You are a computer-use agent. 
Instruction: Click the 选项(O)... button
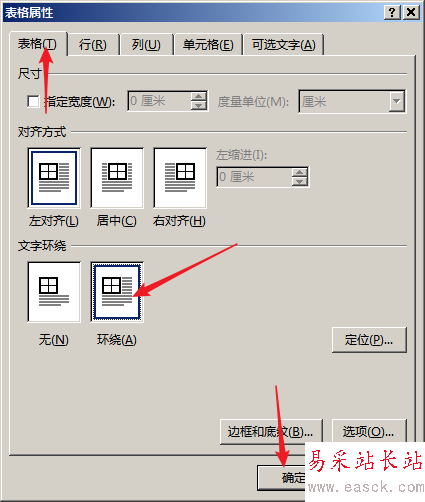pyautogui.click(x=369, y=432)
